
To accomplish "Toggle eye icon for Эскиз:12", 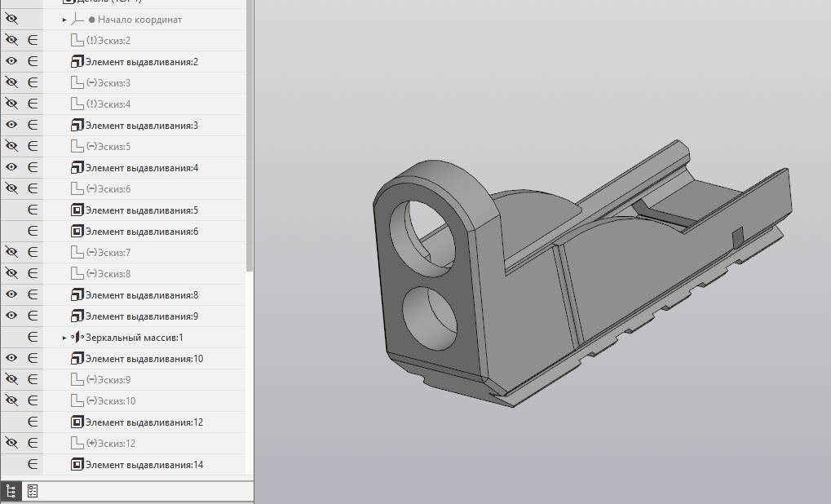I will coord(11,443).
